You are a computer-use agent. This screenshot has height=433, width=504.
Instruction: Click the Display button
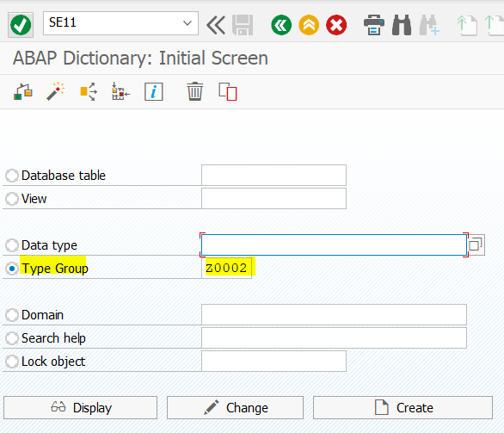click(80, 407)
